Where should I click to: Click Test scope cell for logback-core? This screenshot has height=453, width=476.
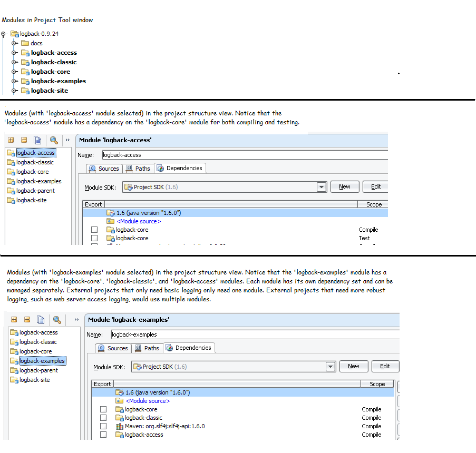[364, 238]
